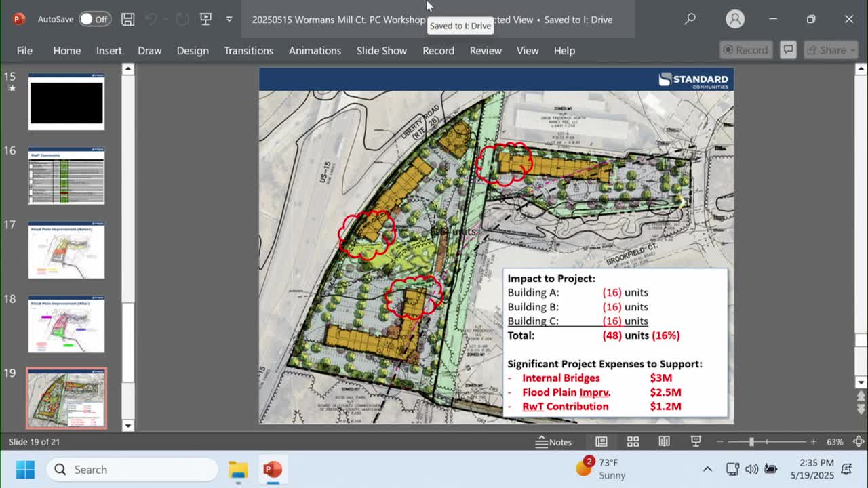Open Customize Quick Access Toolbar dropdown

[x=229, y=19]
